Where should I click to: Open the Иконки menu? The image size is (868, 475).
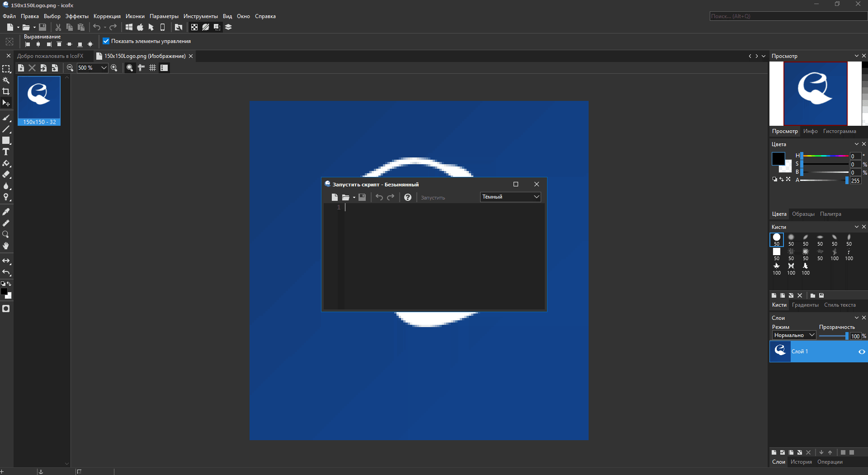coord(135,16)
